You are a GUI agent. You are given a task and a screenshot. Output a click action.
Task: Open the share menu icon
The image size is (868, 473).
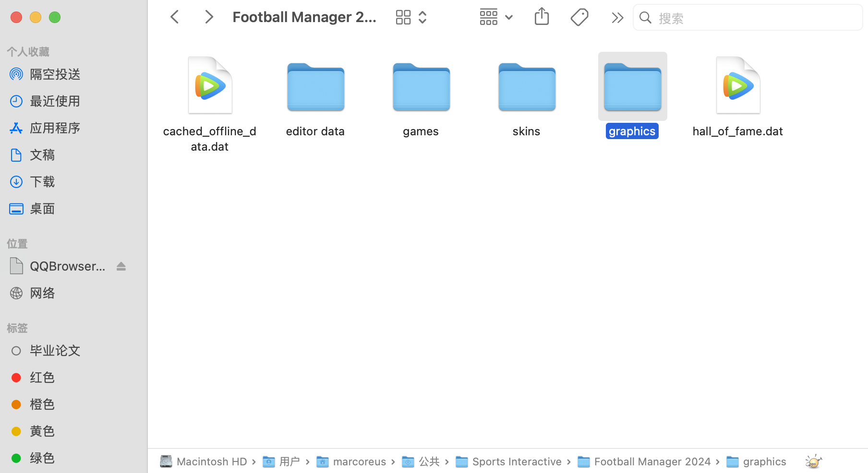pyautogui.click(x=542, y=17)
